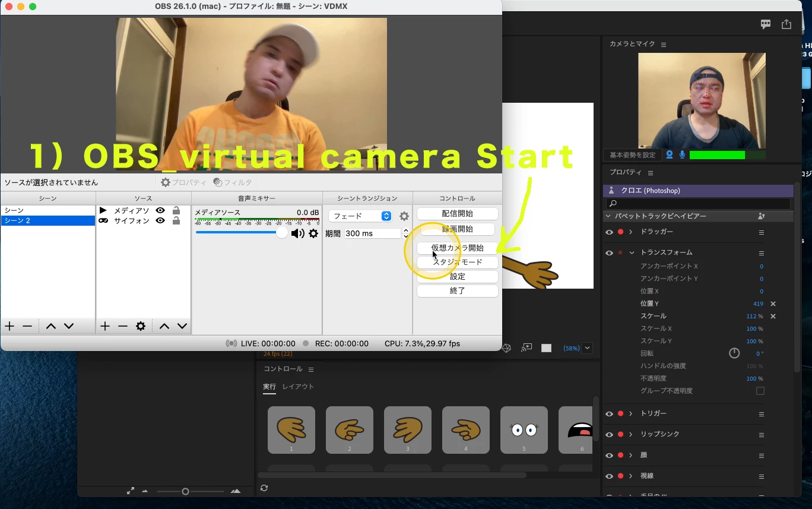Click the 期間 duration stepper arrows
The height and width of the screenshot is (509, 812).
click(x=406, y=233)
